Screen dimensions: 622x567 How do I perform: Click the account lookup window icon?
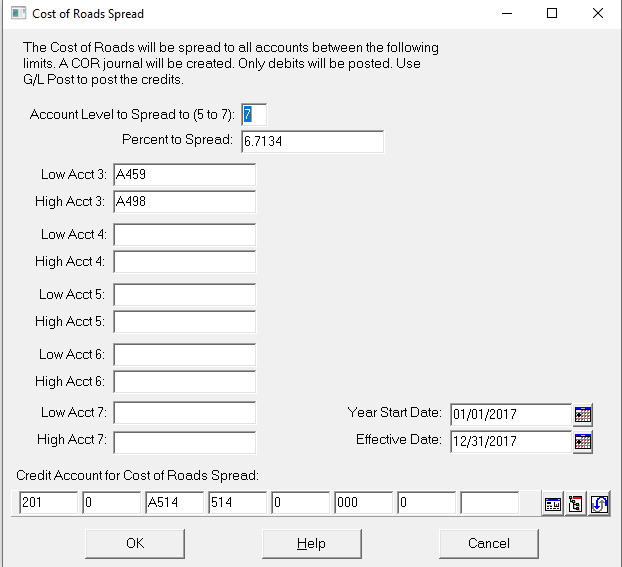point(553,504)
